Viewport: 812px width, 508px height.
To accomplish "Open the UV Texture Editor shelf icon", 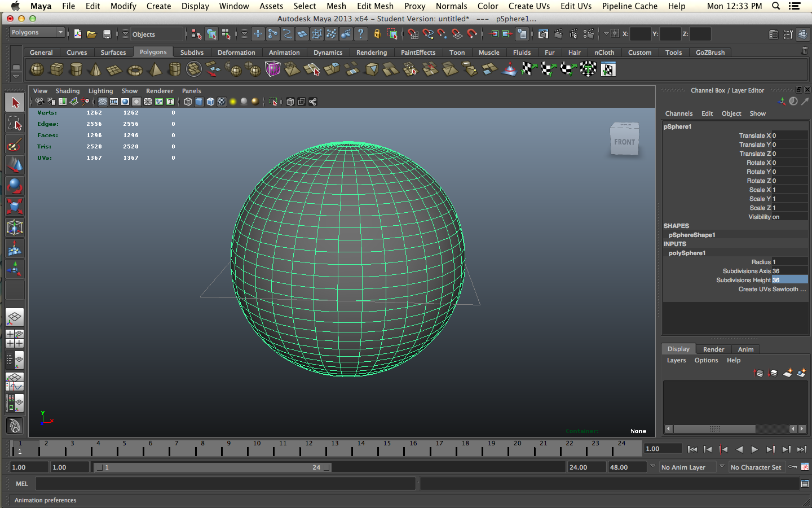I will click(x=608, y=69).
